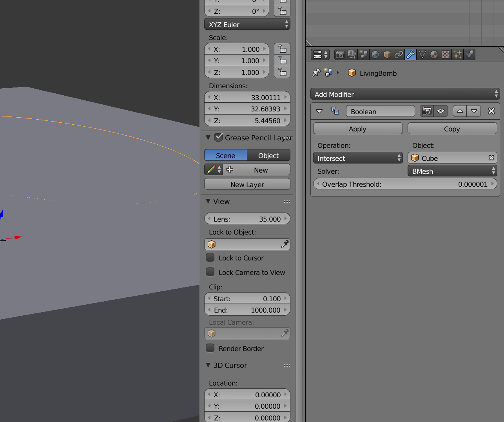The width and height of the screenshot is (504, 422).
Task: Open the World properties tab
Action: pos(375,55)
